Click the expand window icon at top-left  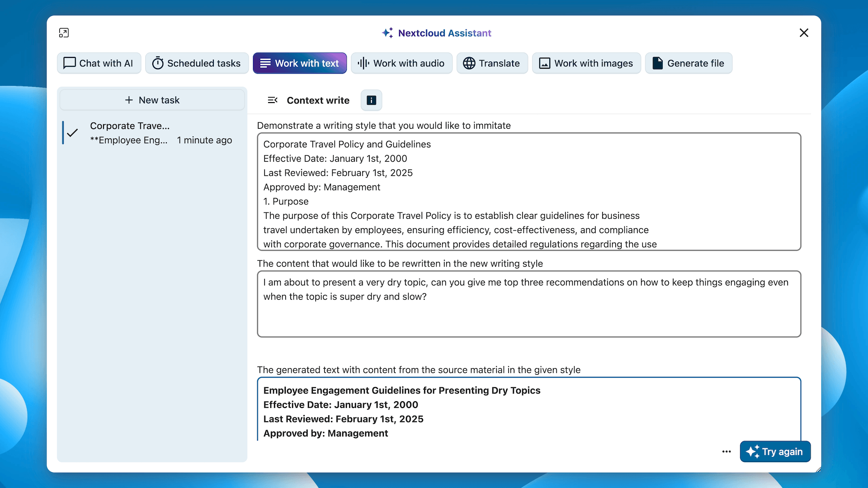tap(64, 33)
